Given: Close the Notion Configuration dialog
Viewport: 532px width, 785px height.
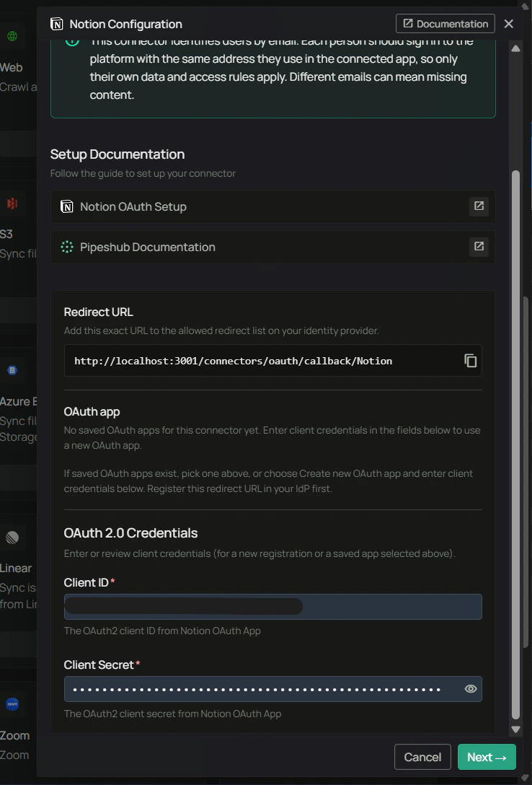Looking at the screenshot, I should pos(508,24).
